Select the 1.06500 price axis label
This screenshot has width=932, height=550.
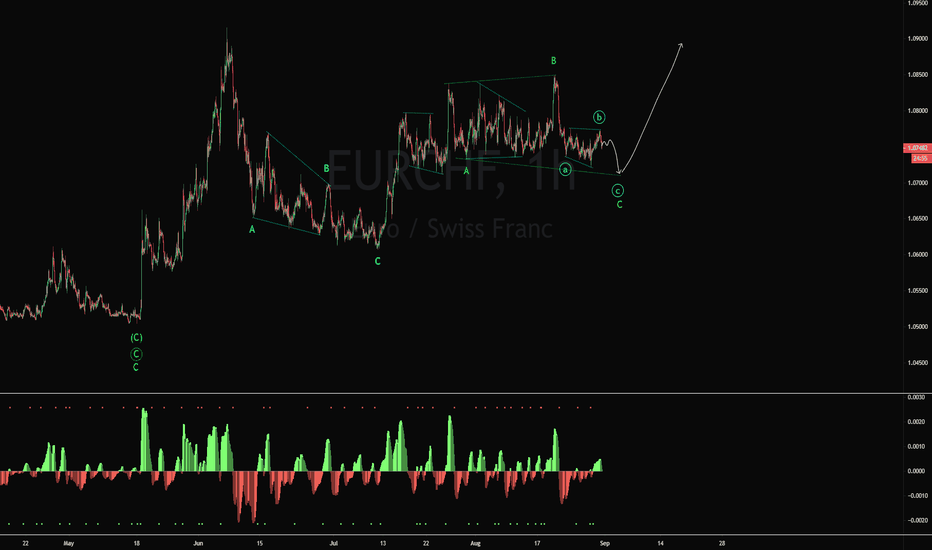point(918,219)
